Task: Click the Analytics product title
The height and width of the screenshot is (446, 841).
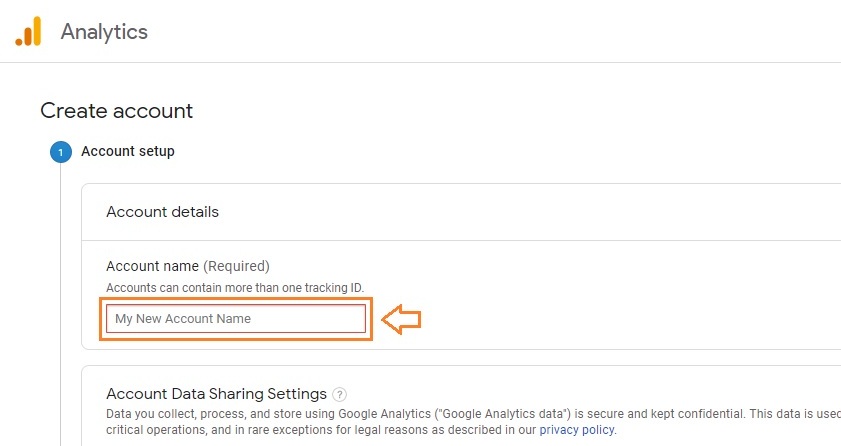Action: tap(104, 31)
